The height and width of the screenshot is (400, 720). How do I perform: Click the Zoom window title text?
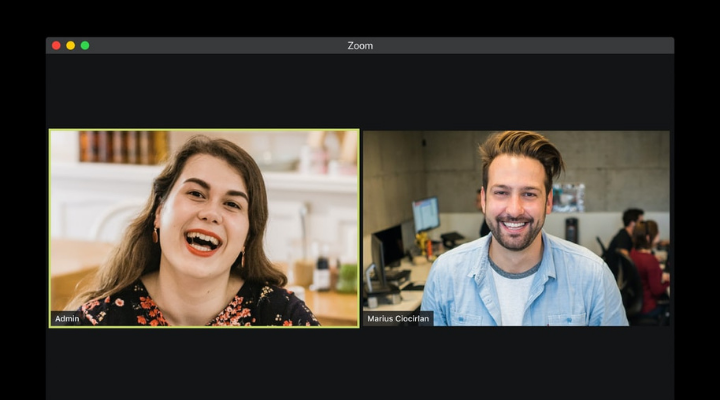360,45
